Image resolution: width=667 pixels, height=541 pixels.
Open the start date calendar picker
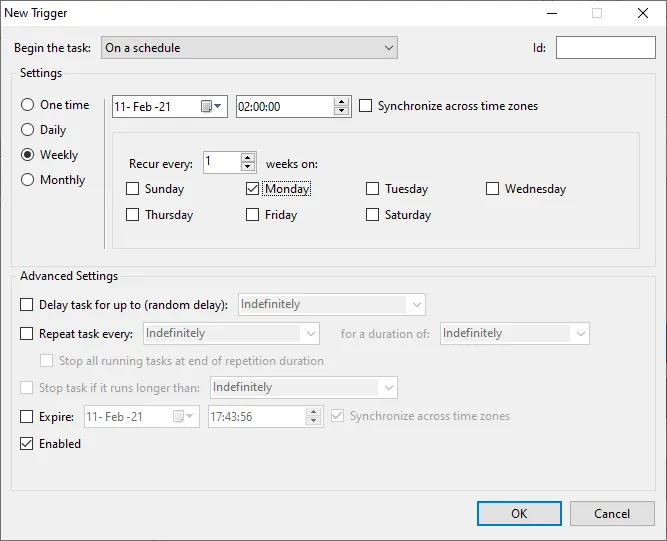tap(211, 106)
